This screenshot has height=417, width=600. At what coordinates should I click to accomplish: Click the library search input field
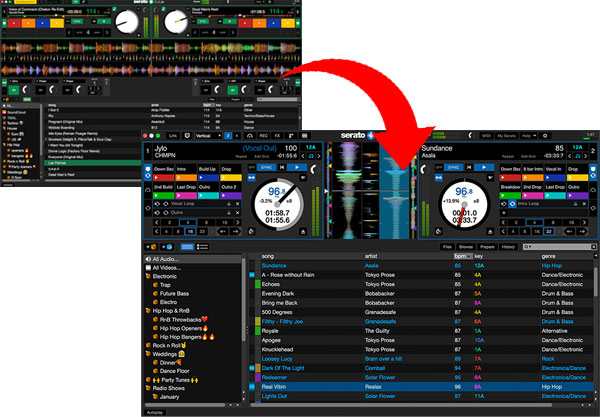[x=559, y=247]
